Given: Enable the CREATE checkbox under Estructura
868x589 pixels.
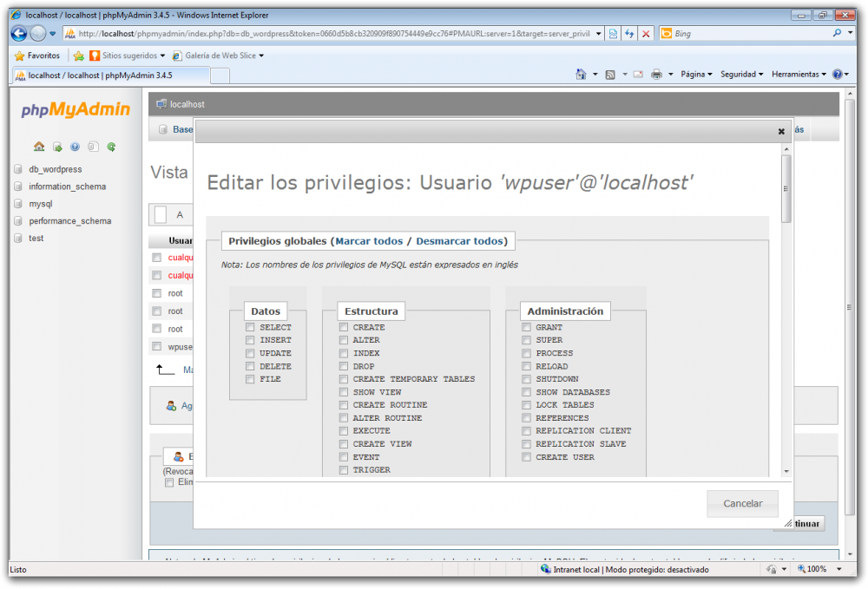Looking at the screenshot, I should [x=343, y=327].
